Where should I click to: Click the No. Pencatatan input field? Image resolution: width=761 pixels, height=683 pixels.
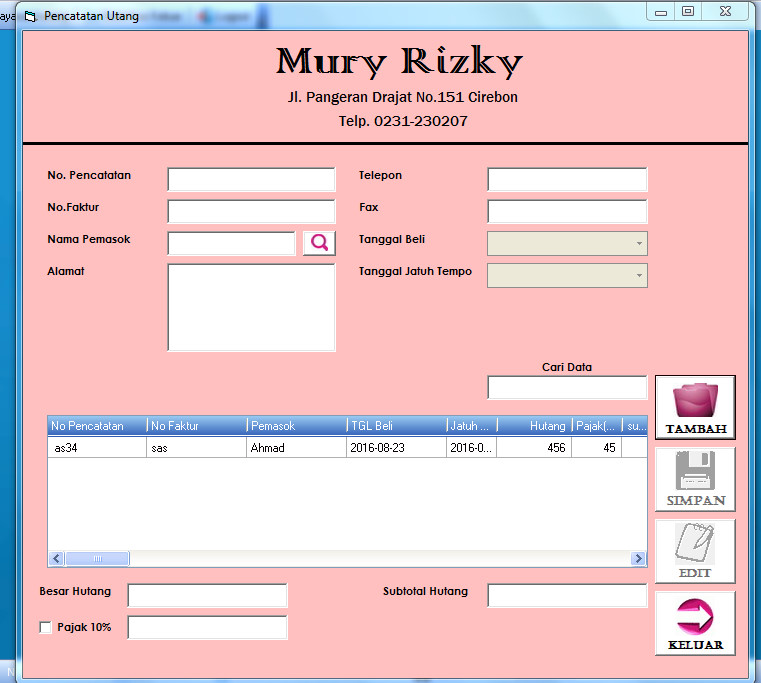click(251, 180)
